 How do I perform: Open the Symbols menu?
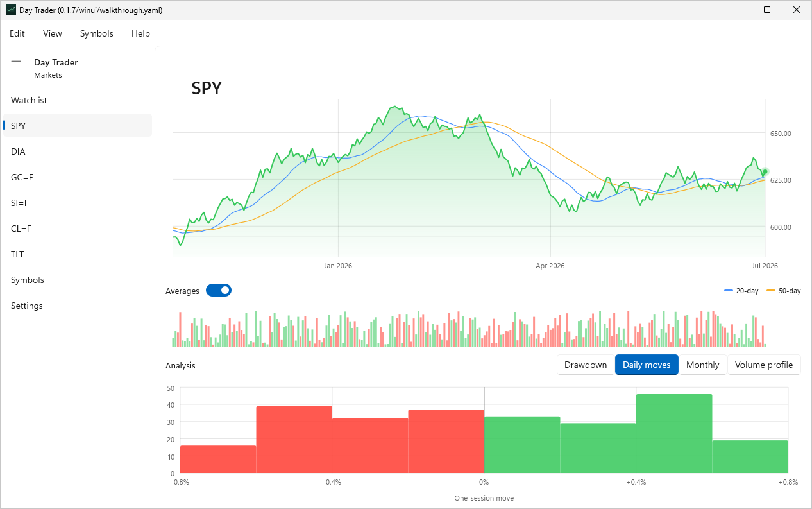(97, 33)
